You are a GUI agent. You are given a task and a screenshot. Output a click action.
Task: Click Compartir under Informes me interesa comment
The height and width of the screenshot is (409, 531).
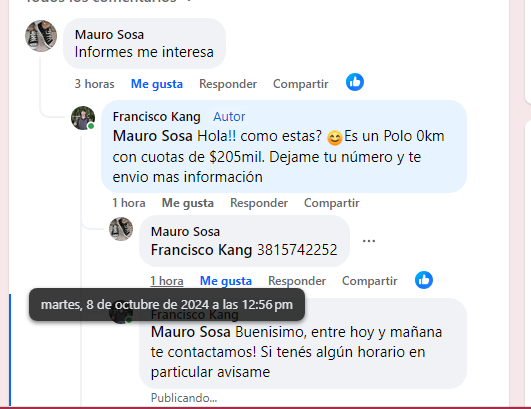301,84
